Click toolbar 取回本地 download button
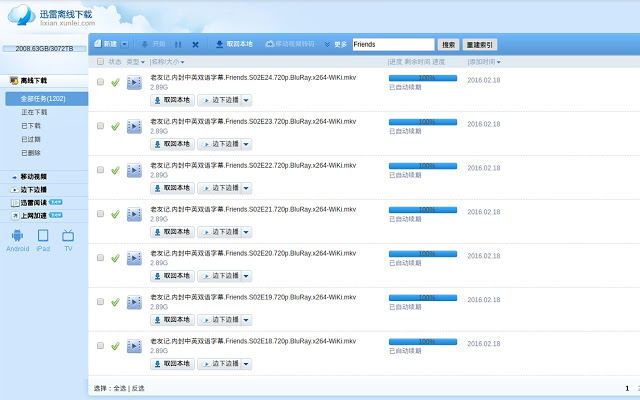This screenshot has width=640, height=400. 234,44
